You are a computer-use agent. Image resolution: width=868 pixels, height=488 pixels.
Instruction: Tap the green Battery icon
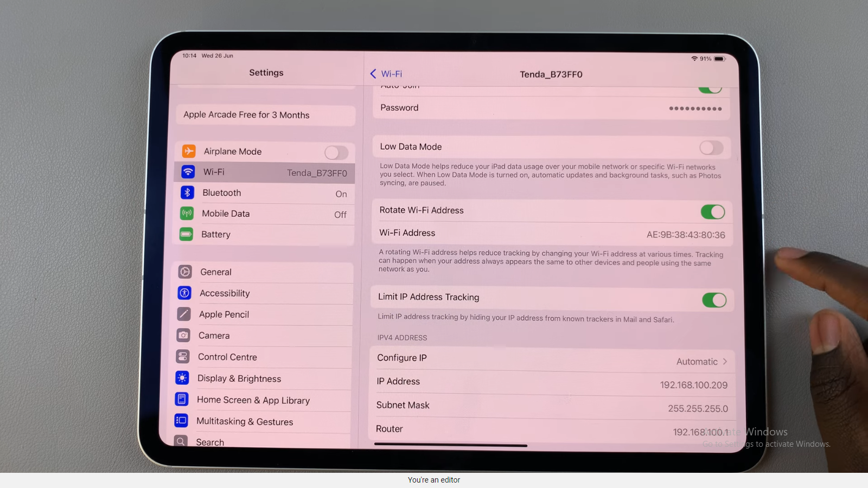point(186,234)
